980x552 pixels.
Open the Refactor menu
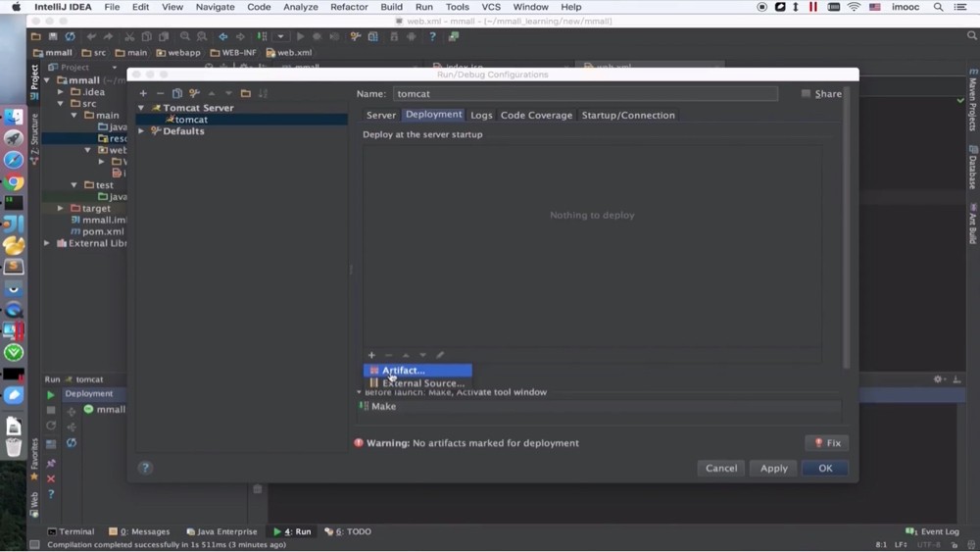point(349,7)
